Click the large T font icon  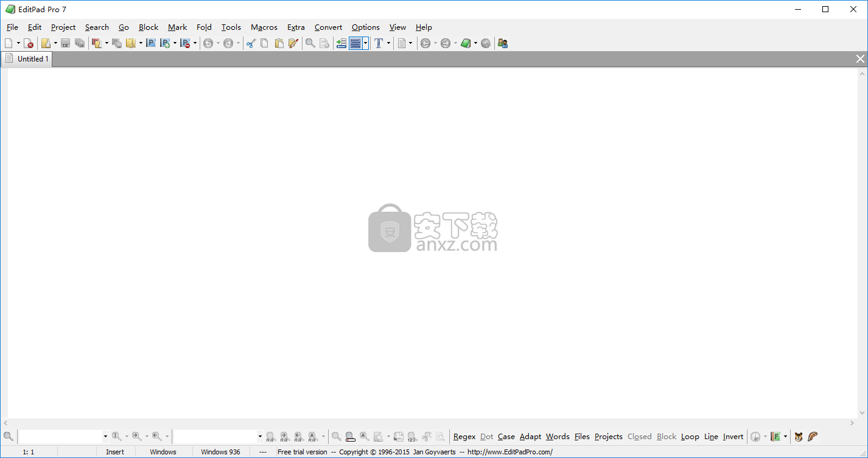point(379,43)
